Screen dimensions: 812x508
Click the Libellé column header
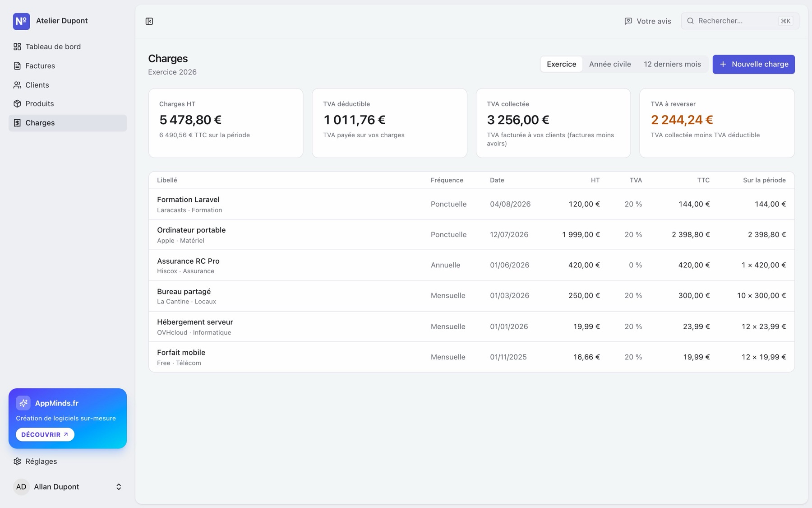click(x=167, y=180)
